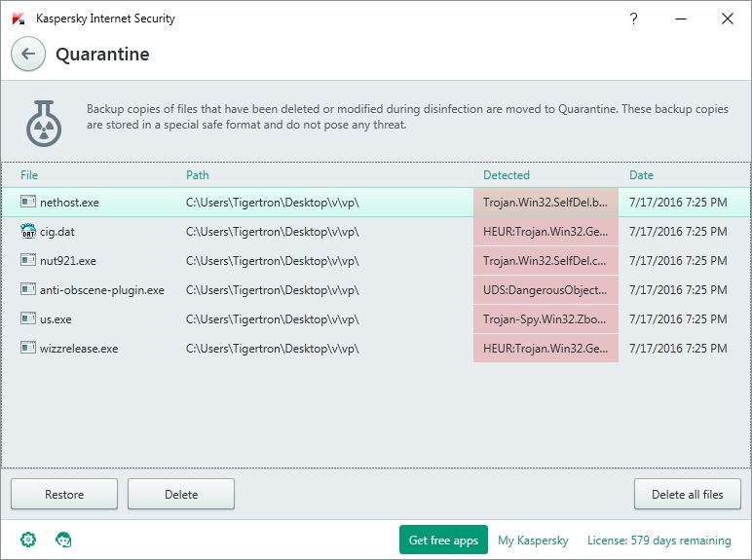Screen dimensions: 752x560
Task: Click the cig.dat file icon
Action: coord(28,231)
